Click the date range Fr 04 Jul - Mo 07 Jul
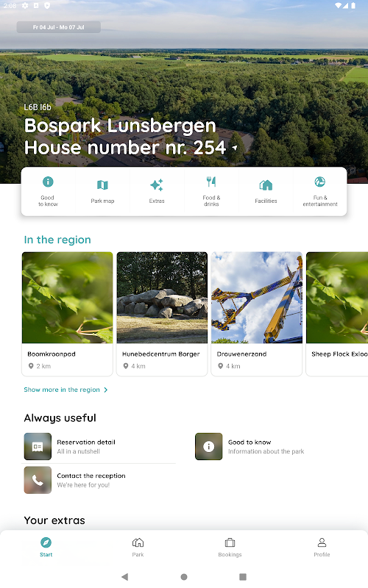This screenshot has height=588, width=368. (59, 27)
